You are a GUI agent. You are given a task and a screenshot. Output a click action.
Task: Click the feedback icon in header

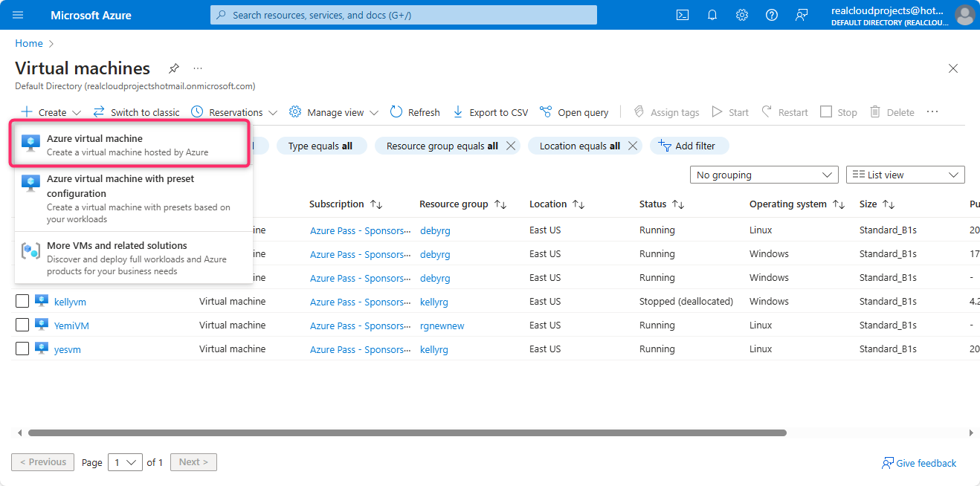click(x=801, y=15)
